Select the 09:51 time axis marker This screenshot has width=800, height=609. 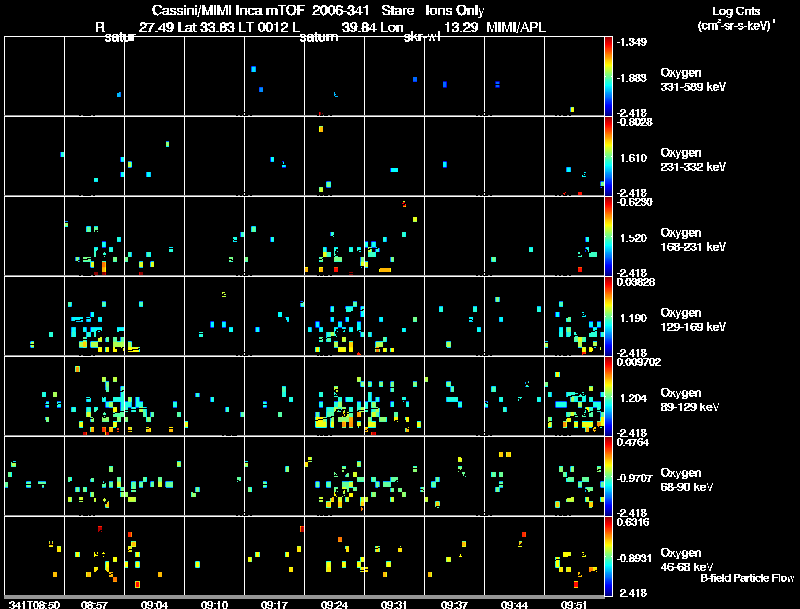574,604
